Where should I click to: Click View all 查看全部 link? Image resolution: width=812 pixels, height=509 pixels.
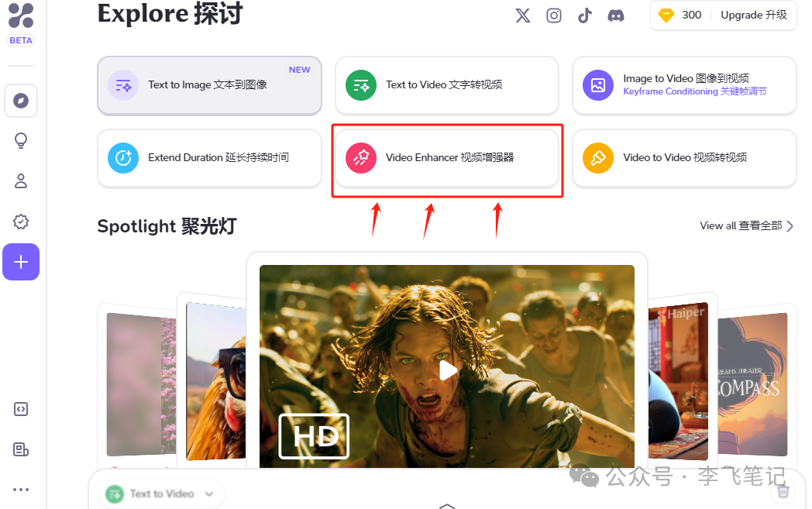pyautogui.click(x=741, y=225)
